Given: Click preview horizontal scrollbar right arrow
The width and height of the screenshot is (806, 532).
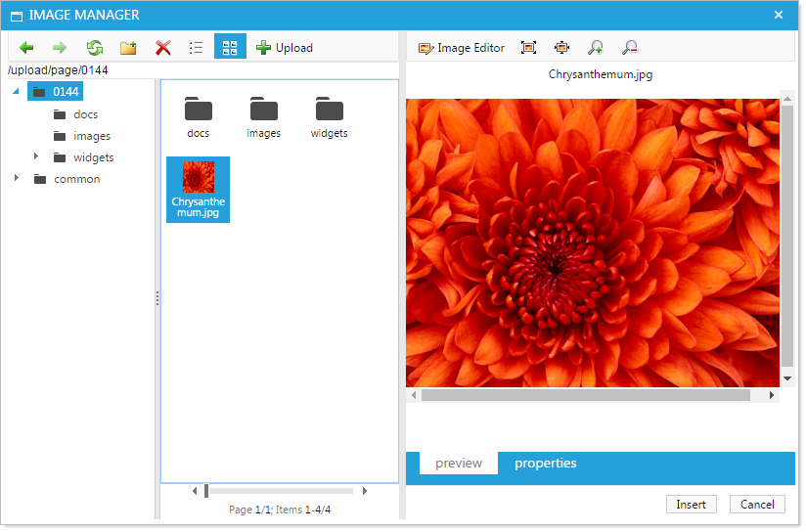Looking at the screenshot, I should click(x=772, y=395).
